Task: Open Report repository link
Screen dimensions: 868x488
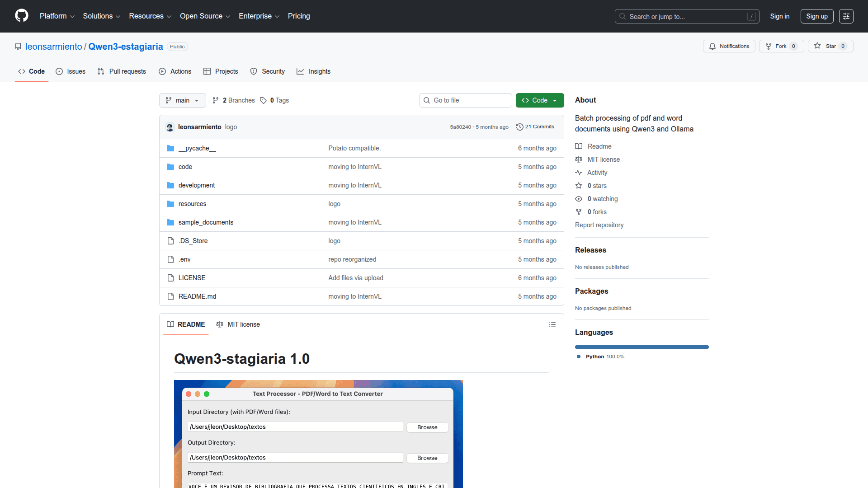Action: click(x=599, y=225)
